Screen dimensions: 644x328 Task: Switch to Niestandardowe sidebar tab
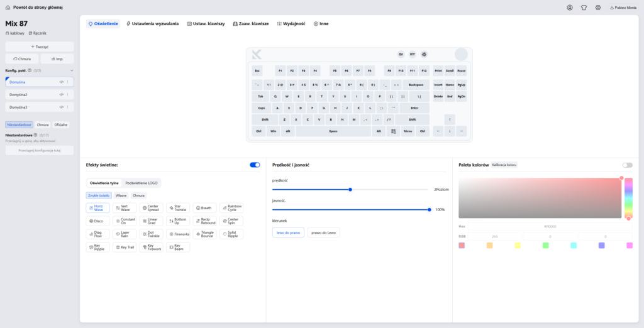point(19,125)
